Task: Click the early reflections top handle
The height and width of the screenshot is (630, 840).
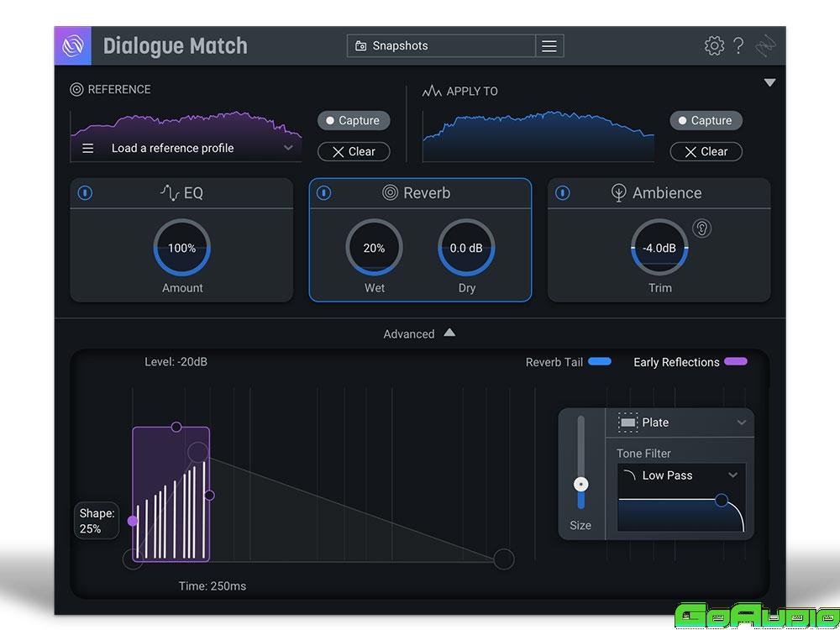Action: pos(176,427)
